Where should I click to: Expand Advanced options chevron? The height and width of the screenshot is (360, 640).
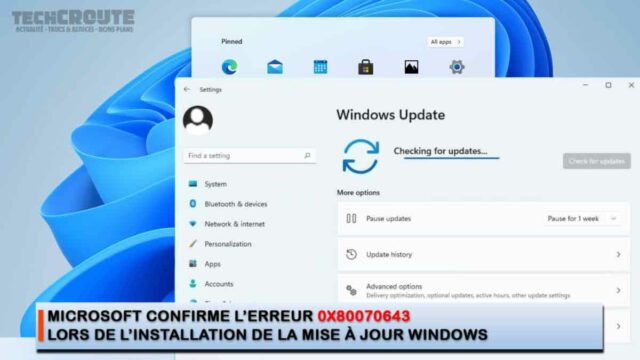pyautogui.click(x=618, y=291)
